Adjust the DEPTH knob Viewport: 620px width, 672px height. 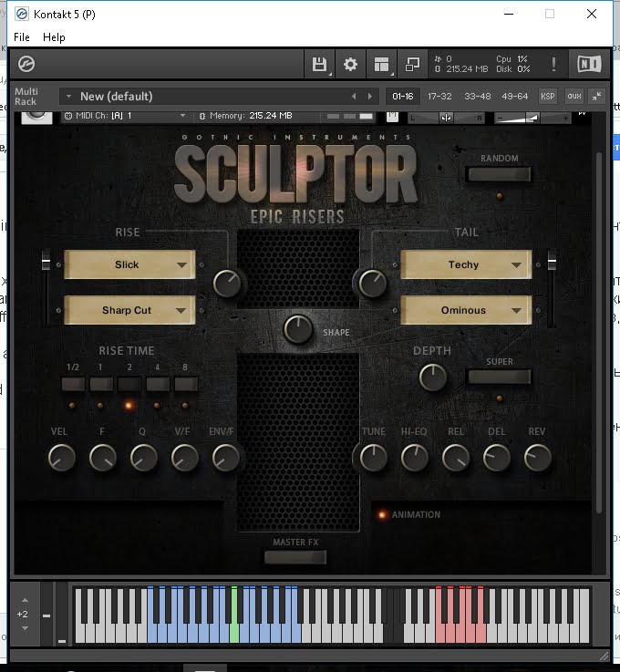(x=433, y=377)
